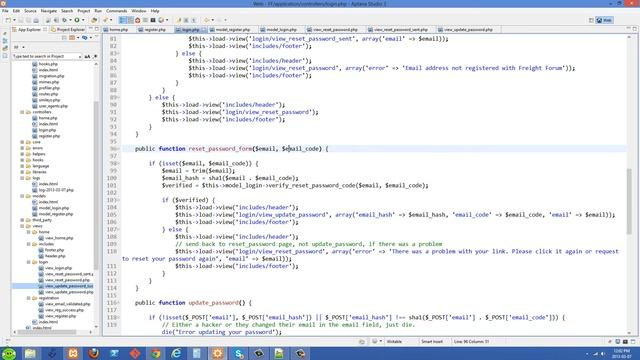Collapse the registration folder in tree
The image size is (640, 360).
29,298
